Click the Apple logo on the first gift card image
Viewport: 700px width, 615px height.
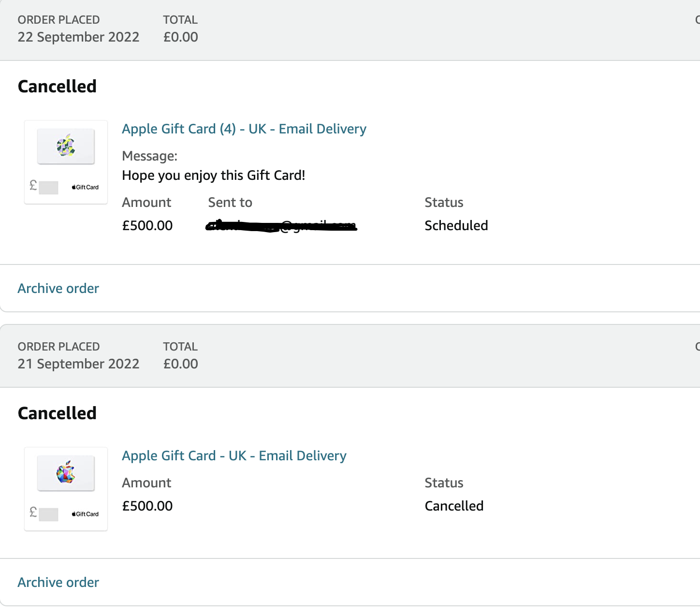[x=66, y=146]
